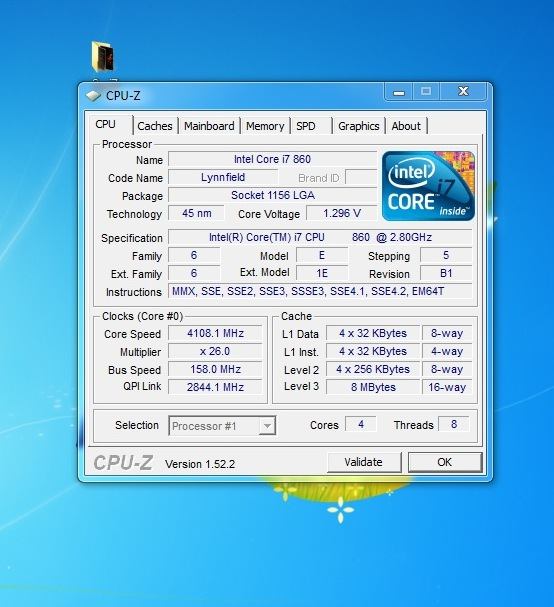Click the Bus Speed value 158.0 MHz
The width and height of the screenshot is (554, 607).
tap(215, 369)
